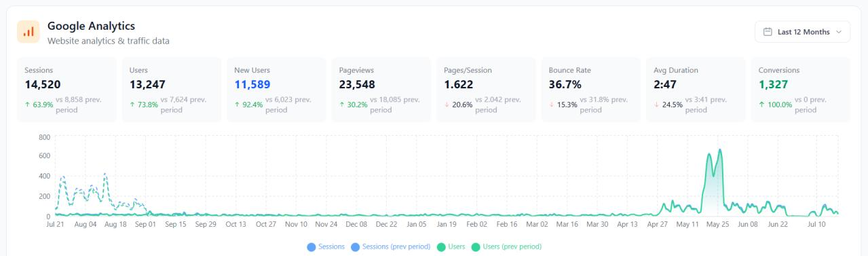Click the Website analytics & traffic data subtitle
This screenshot has width=868, height=256.
tap(109, 41)
